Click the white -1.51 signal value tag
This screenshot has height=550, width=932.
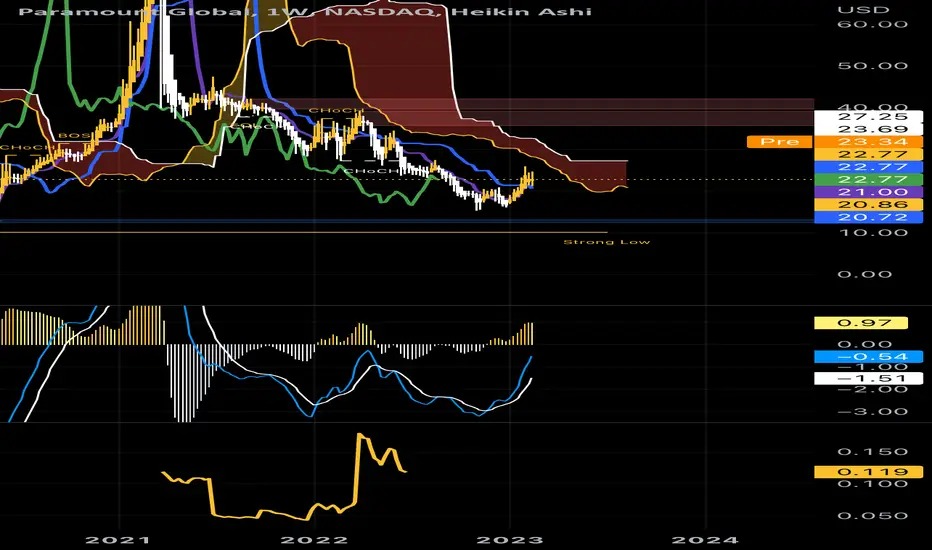click(x=868, y=378)
